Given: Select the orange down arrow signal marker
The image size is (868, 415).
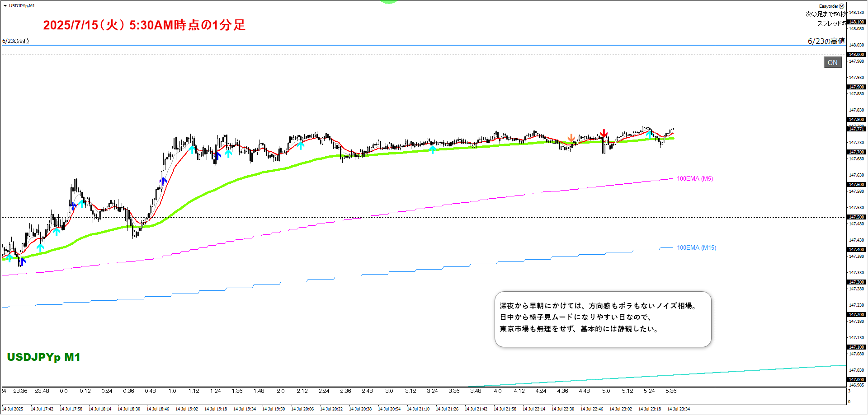Looking at the screenshot, I should coord(571,137).
